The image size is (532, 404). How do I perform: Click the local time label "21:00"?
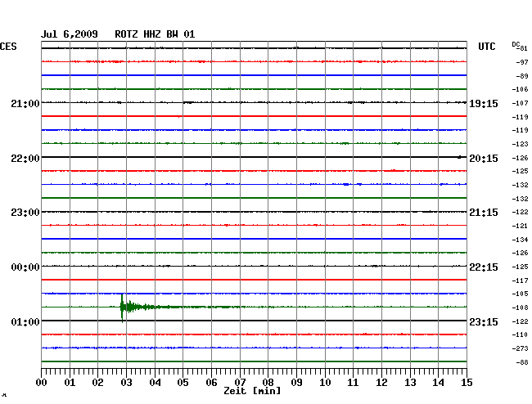pyautogui.click(x=25, y=104)
